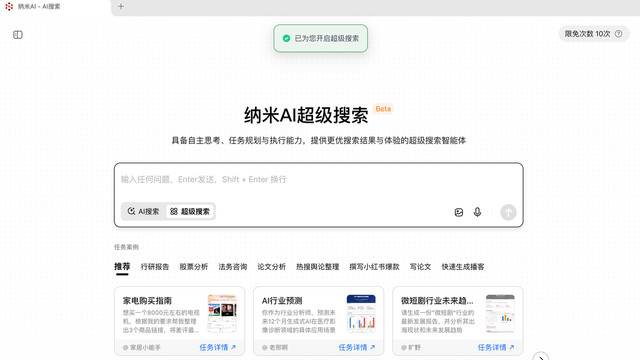This screenshot has height=360, width=640.
Task: Switch to 超级搜索 mode
Action: (x=190, y=211)
